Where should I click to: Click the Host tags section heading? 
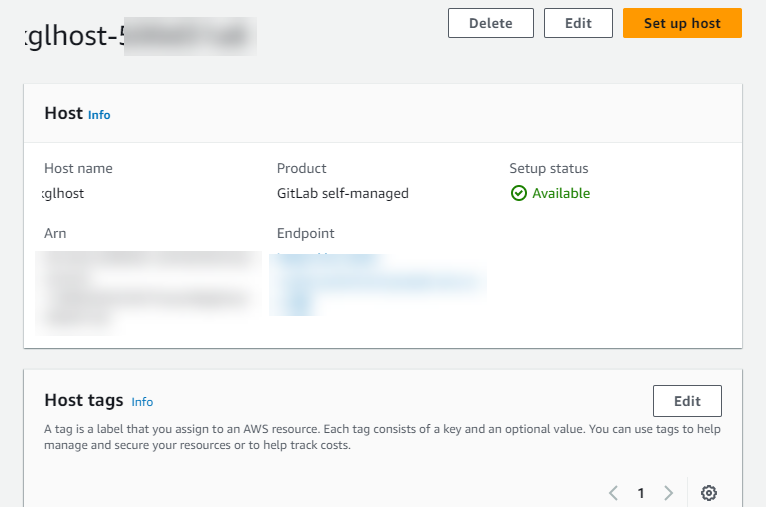click(x=84, y=400)
